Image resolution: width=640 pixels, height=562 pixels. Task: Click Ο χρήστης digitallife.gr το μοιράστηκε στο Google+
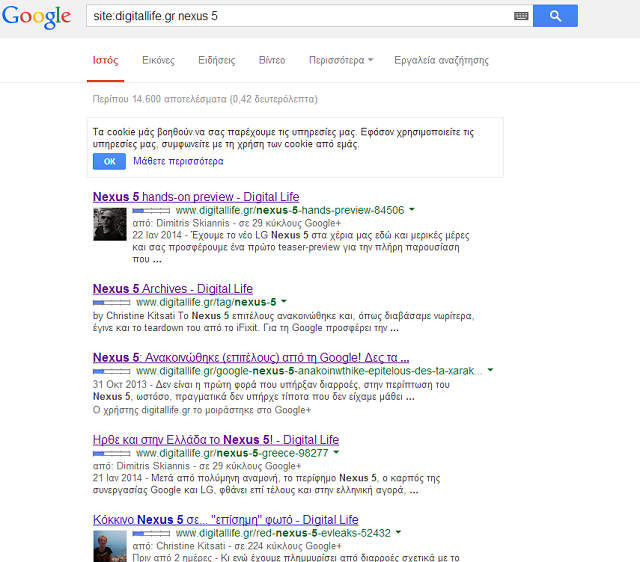(202, 410)
